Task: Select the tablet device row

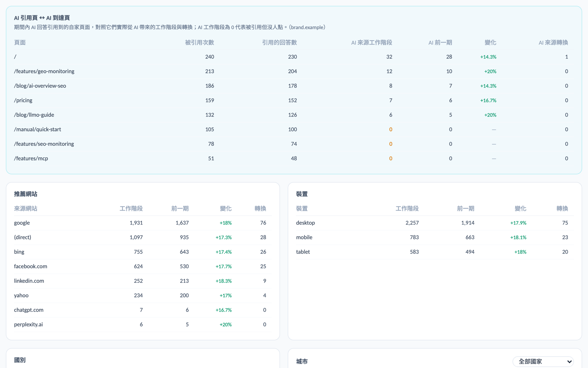Action: (x=435, y=252)
